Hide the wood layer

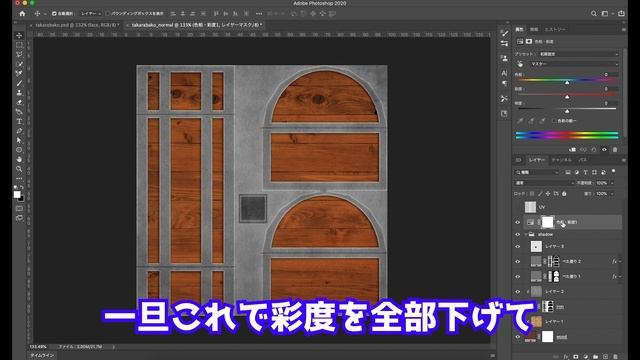tap(518, 337)
